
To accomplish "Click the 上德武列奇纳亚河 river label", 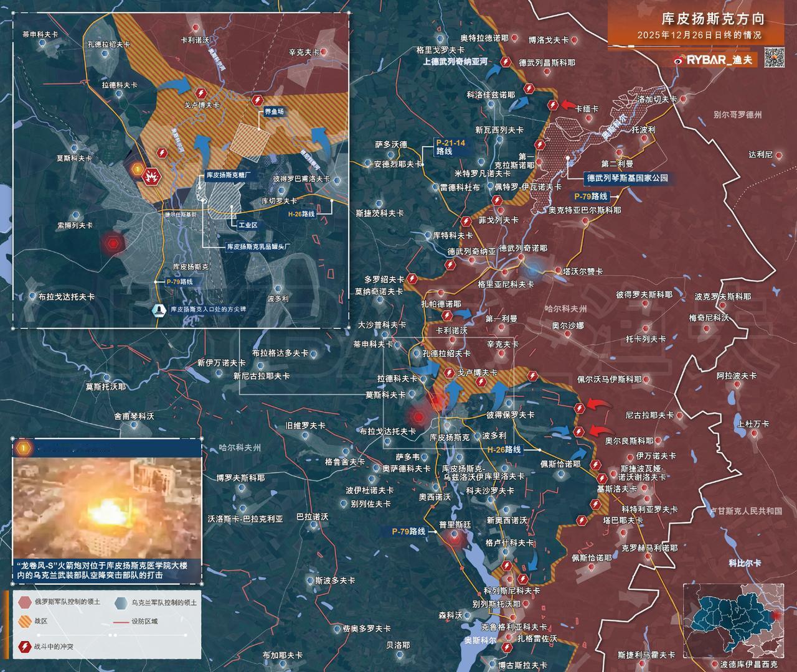I will [x=455, y=62].
